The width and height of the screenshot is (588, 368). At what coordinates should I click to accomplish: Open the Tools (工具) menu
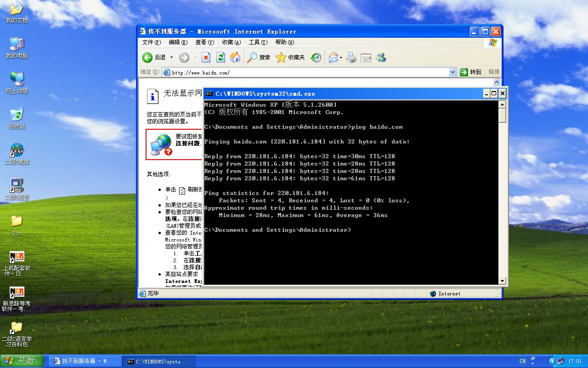coord(258,42)
